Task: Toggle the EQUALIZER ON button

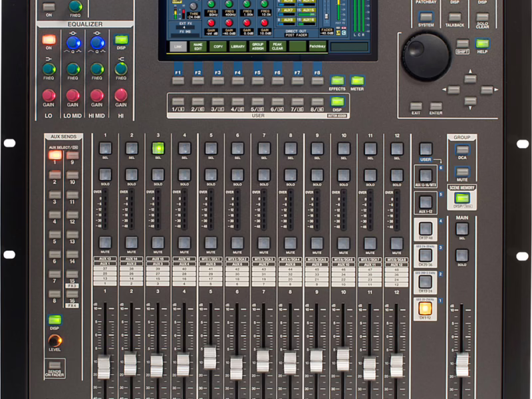Action: [x=49, y=40]
